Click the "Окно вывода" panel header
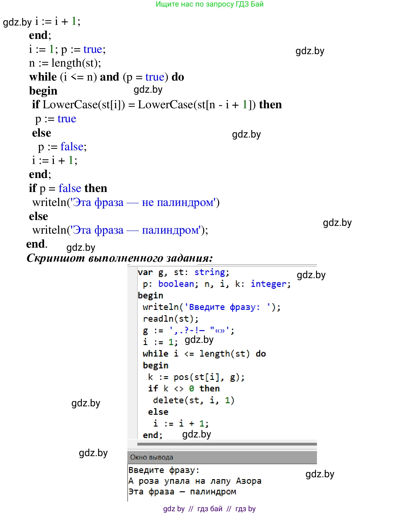 click(152, 457)
